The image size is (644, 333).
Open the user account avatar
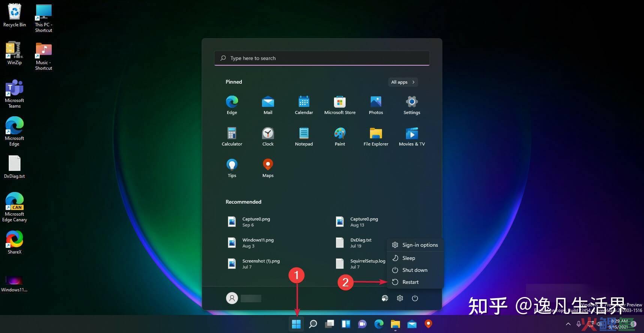pyautogui.click(x=232, y=298)
